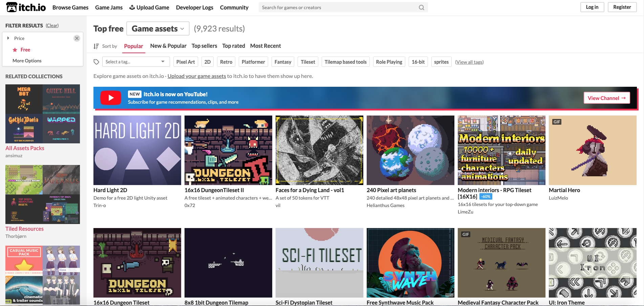Expand the Price filter triangle
644x306 pixels.
(8, 38)
